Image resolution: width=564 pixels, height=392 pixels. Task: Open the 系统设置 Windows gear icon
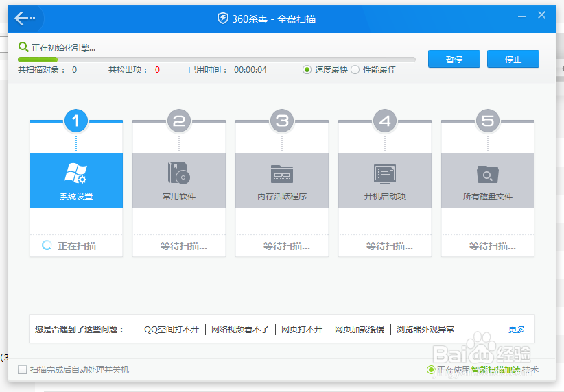[76, 173]
